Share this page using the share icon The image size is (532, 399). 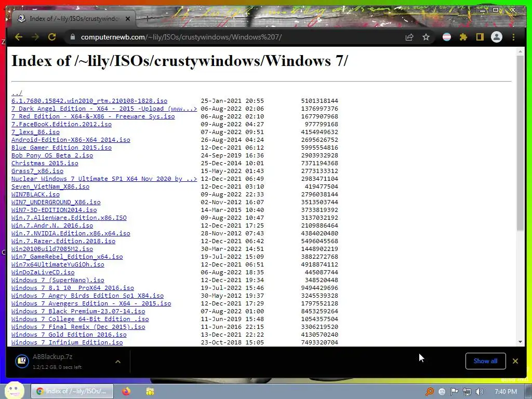pyautogui.click(x=409, y=37)
